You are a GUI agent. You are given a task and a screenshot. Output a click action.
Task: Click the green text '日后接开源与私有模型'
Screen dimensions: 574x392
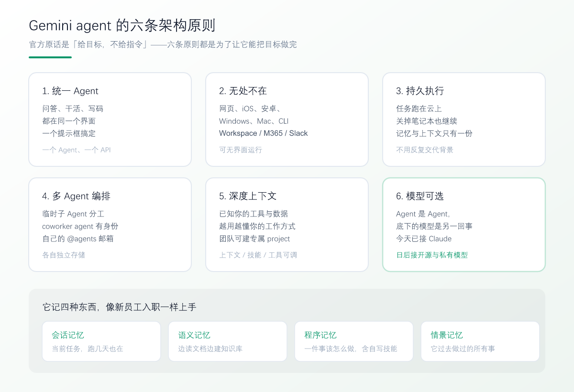432,255
